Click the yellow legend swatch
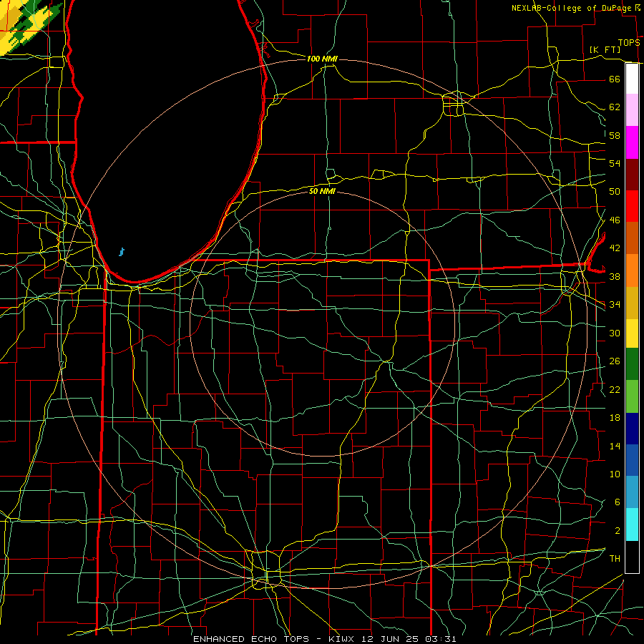This screenshot has width=644, height=644. pos(632,333)
